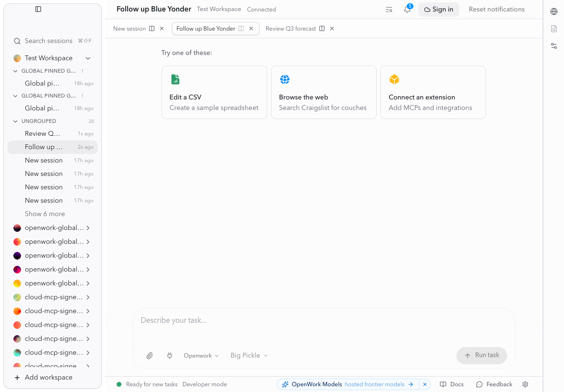Click the Sign in button
564x392 pixels.
pyautogui.click(x=438, y=10)
